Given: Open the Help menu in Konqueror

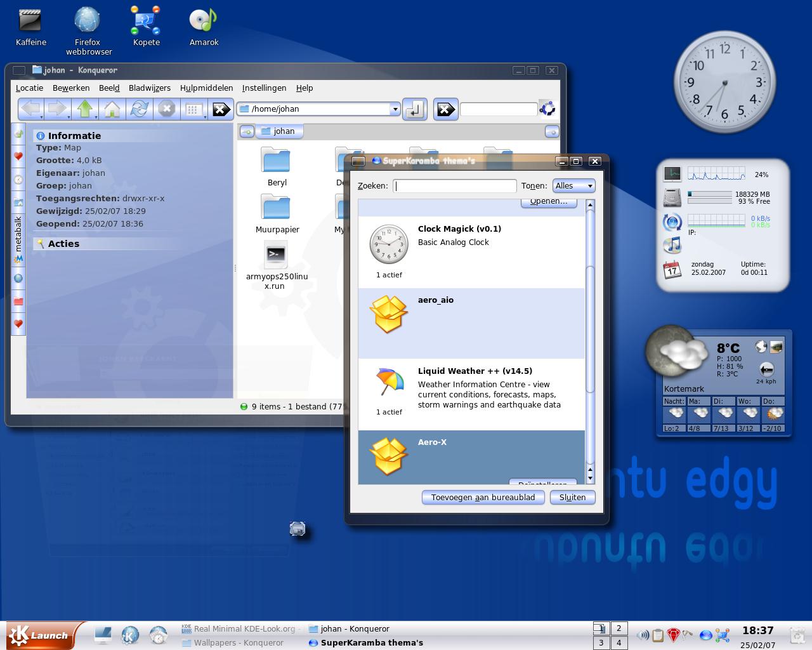Looking at the screenshot, I should (x=304, y=88).
